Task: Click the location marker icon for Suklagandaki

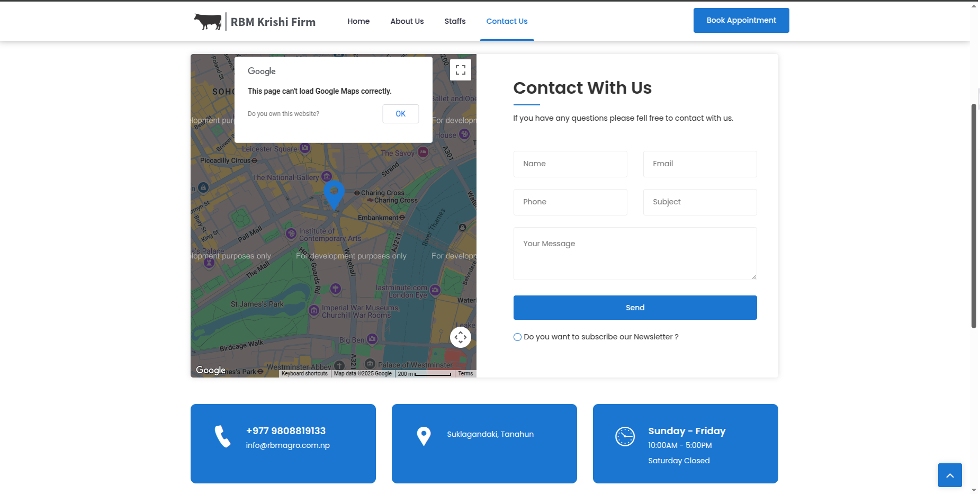Action: [424, 436]
